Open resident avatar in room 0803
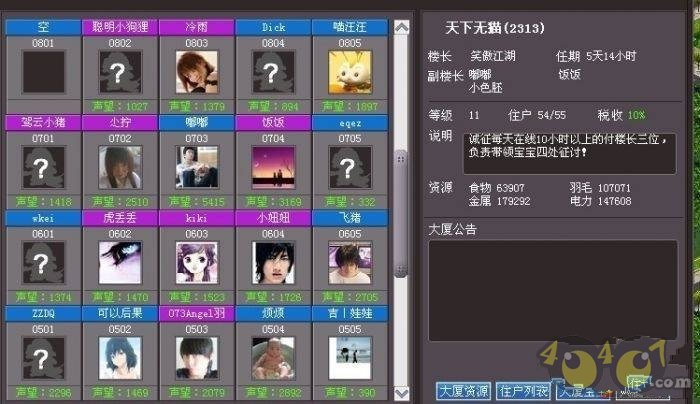The width and height of the screenshot is (700, 404). tap(197, 72)
